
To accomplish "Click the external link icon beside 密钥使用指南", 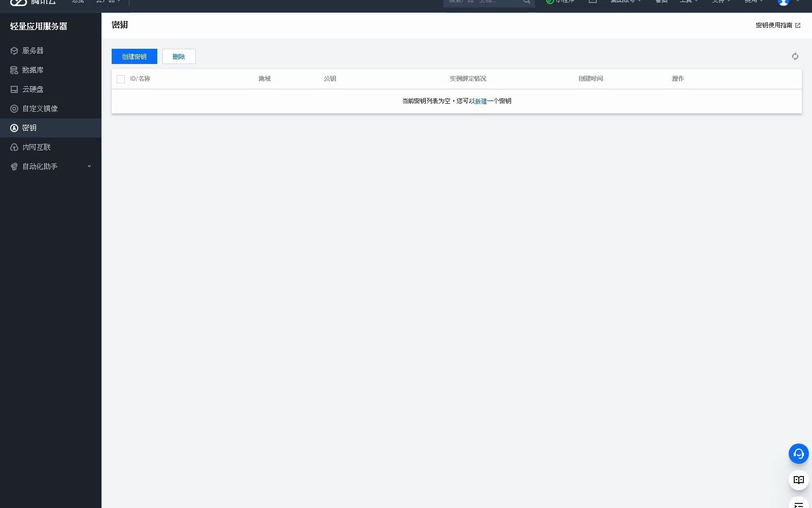I will pos(798,25).
